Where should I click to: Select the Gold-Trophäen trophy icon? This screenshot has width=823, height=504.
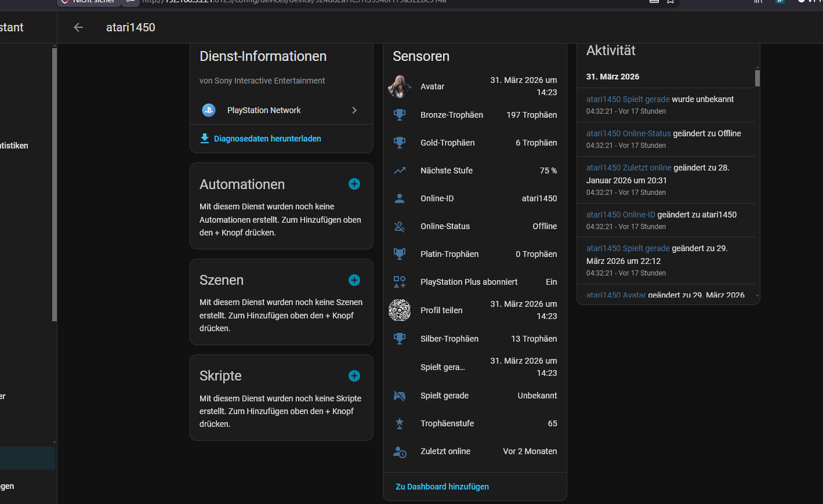pyautogui.click(x=400, y=143)
